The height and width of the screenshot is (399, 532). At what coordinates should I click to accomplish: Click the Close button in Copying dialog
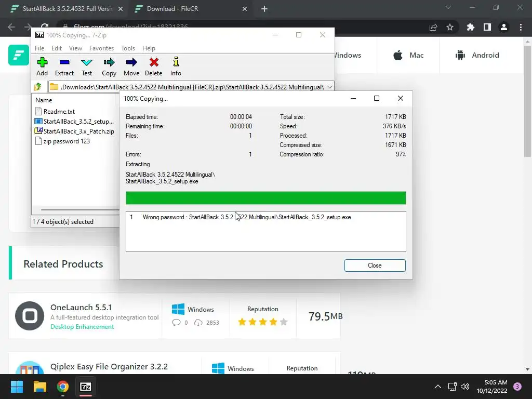(375, 265)
